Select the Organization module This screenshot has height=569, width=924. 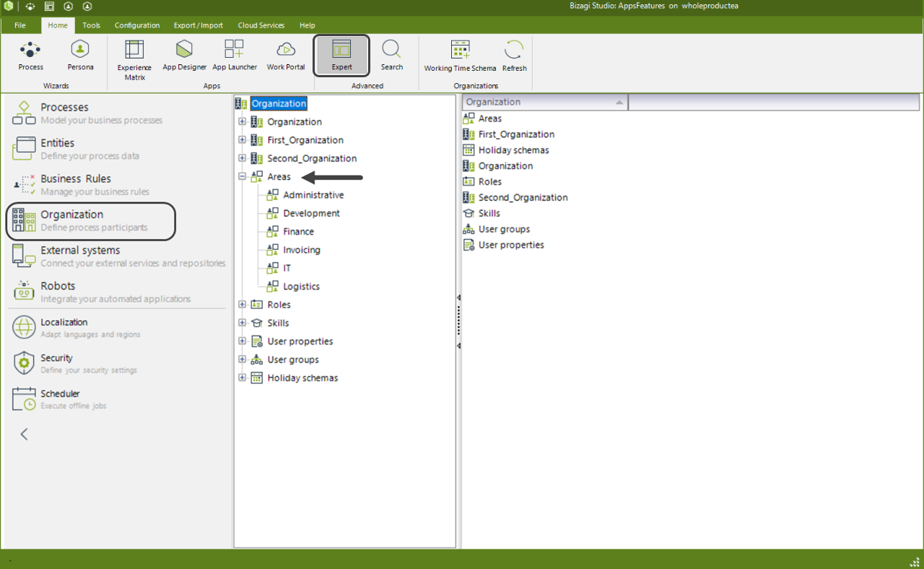coord(91,221)
